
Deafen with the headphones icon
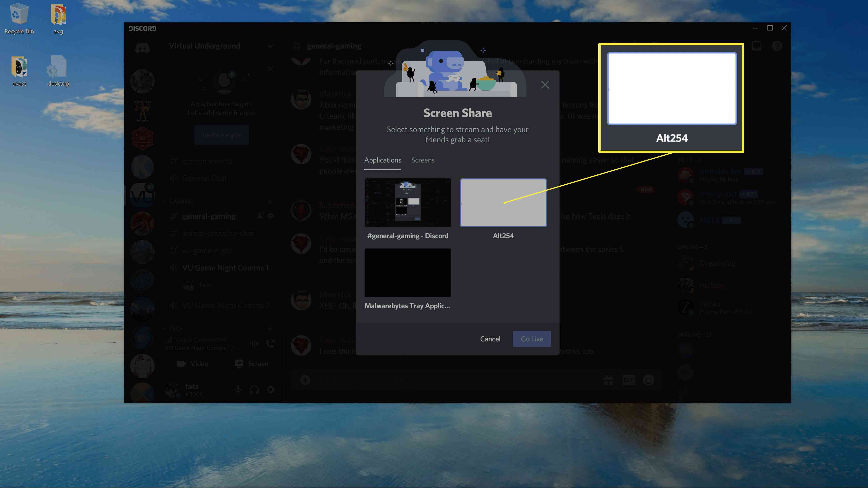pos(254,390)
